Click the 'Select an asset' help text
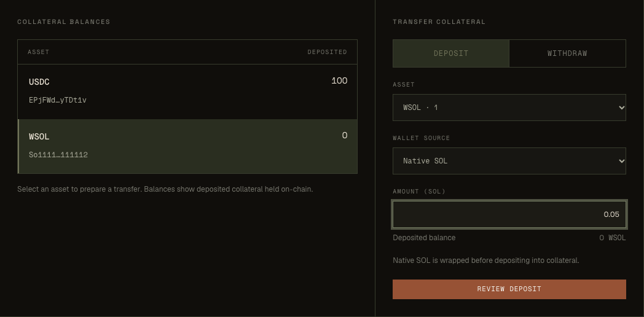Screen dimensions: 644x317 pyautogui.click(x=165, y=189)
